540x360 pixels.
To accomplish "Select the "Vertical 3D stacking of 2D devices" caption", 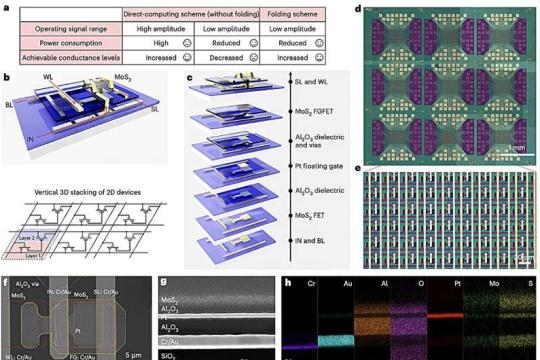I will pos(87,192).
